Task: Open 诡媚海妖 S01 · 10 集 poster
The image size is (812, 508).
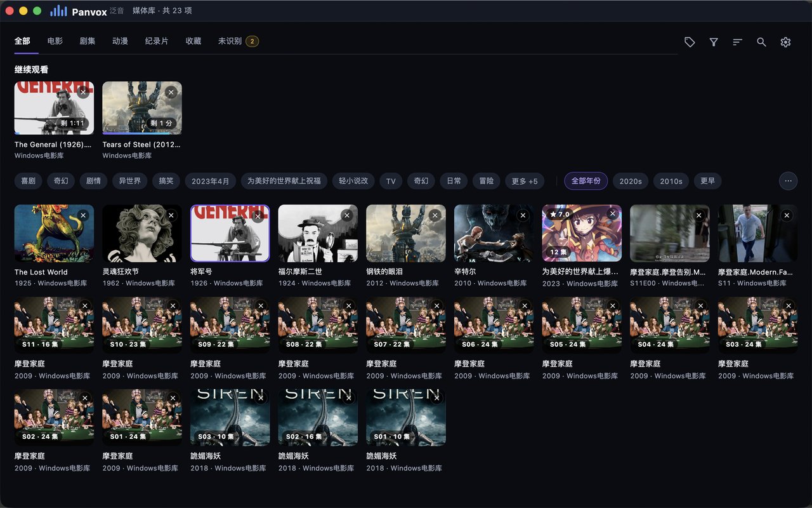Action: [406, 417]
